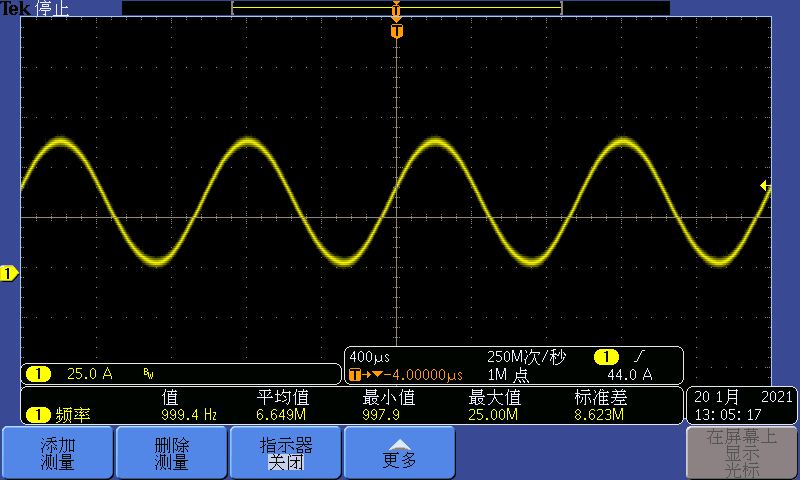Image resolution: width=800 pixels, height=480 pixels.
Task: Click the orange trigger position T marker
Action: pos(397,31)
